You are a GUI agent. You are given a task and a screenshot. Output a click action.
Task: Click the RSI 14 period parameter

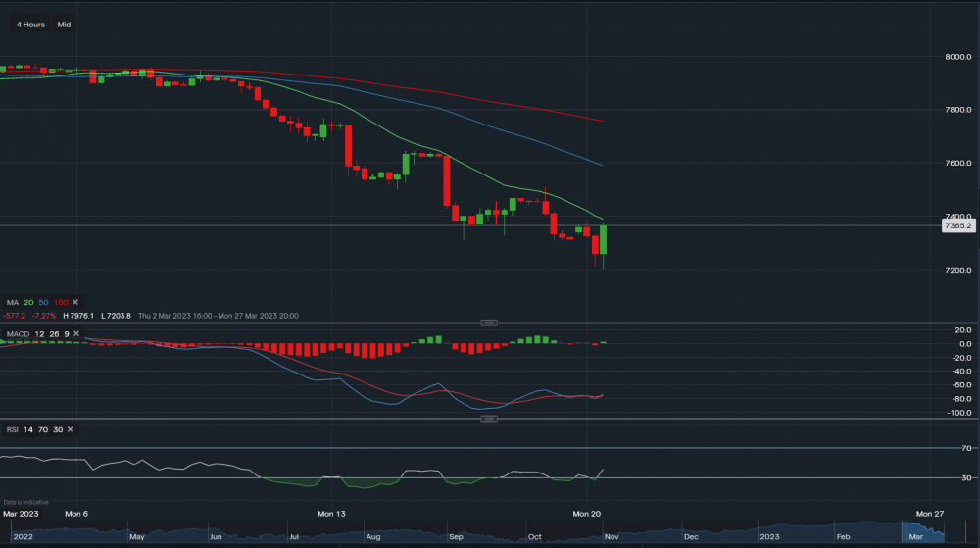[x=28, y=430]
